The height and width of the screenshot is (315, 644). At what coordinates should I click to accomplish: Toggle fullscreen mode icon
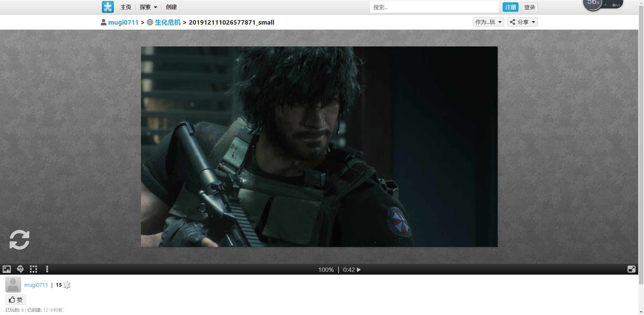[632, 269]
